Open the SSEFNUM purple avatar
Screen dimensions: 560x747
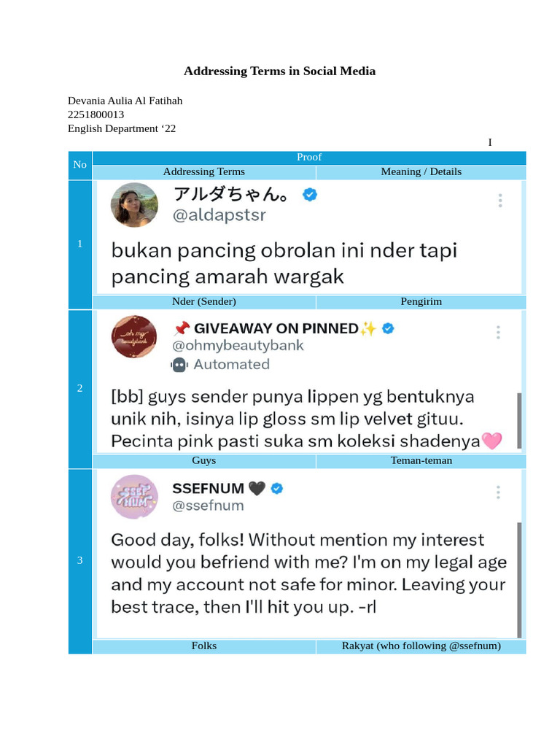click(135, 496)
